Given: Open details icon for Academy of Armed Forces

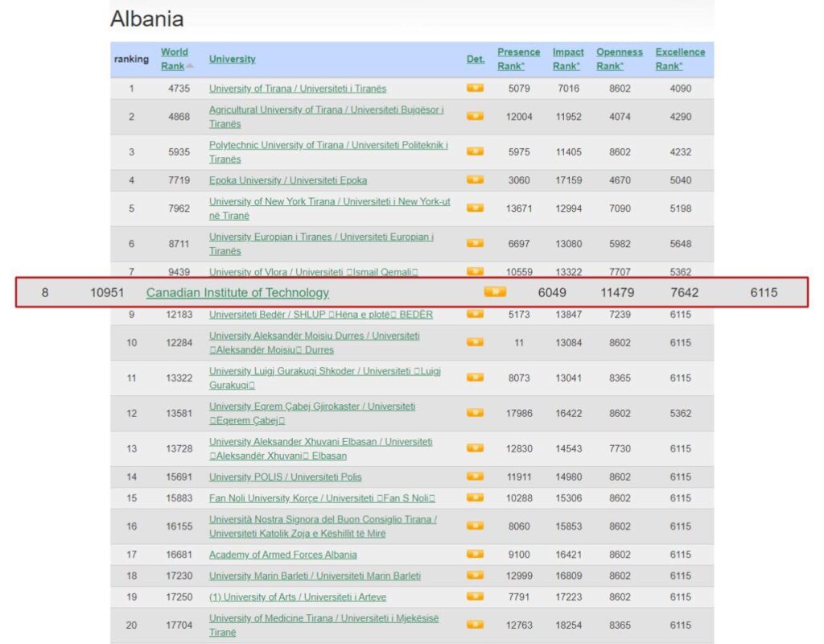Looking at the screenshot, I should coord(475,554).
